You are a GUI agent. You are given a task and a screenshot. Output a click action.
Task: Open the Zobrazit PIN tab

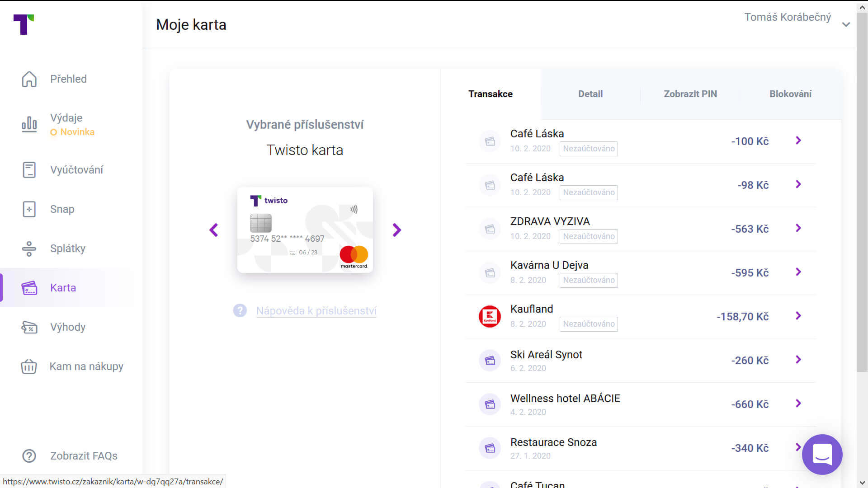pos(690,94)
